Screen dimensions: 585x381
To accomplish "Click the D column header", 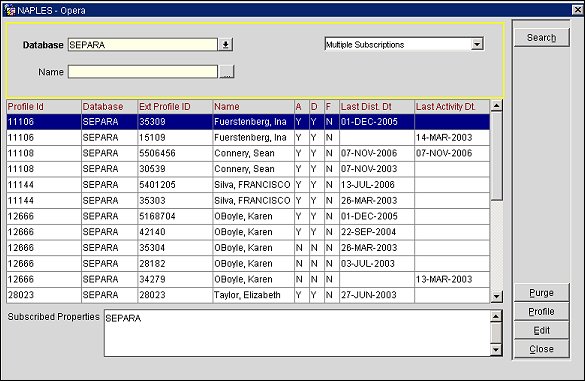I will pyautogui.click(x=317, y=107).
